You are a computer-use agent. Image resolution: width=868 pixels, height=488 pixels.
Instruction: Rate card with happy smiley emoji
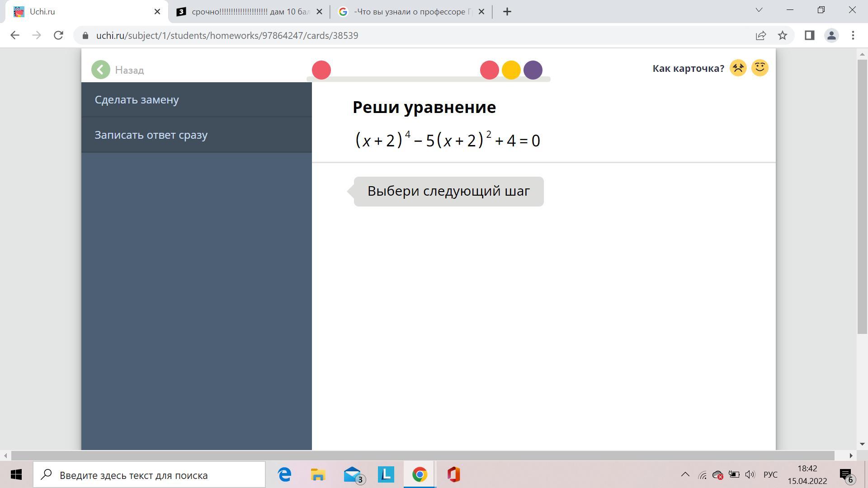759,68
